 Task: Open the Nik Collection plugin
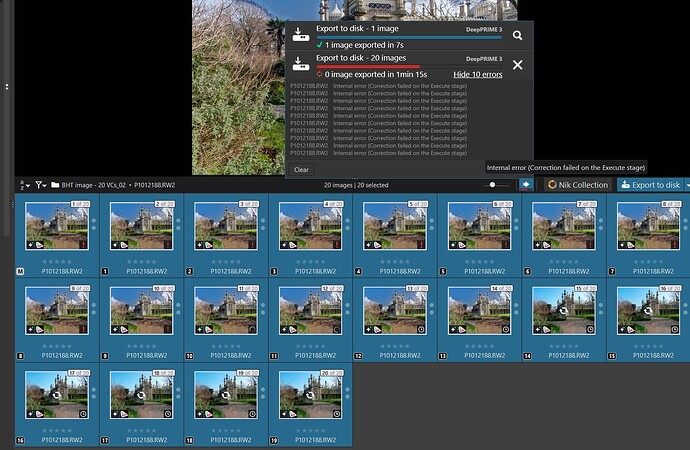[577, 185]
